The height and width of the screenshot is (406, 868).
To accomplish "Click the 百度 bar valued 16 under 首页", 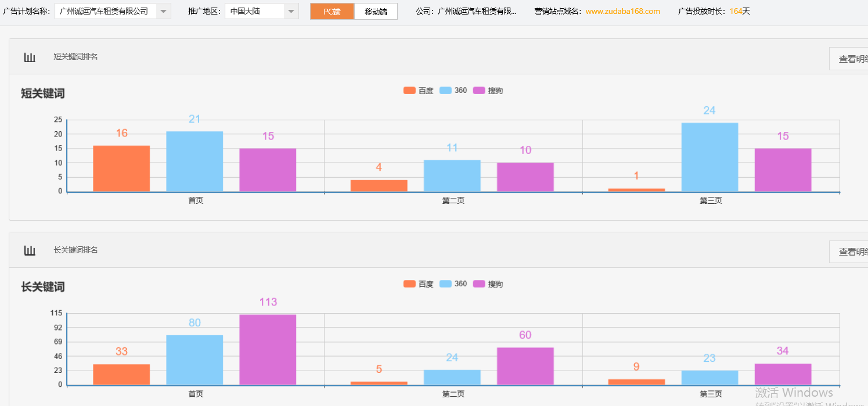I will point(121,168).
